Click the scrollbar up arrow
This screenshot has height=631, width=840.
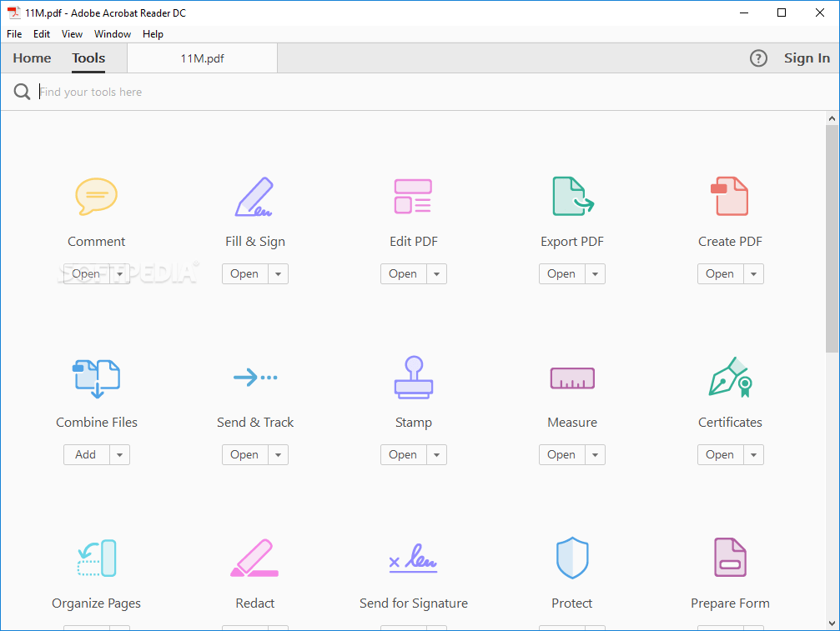click(832, 118)
